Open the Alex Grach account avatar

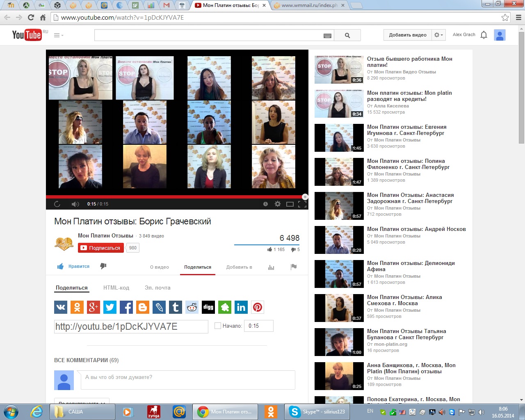tap(500, 35)
